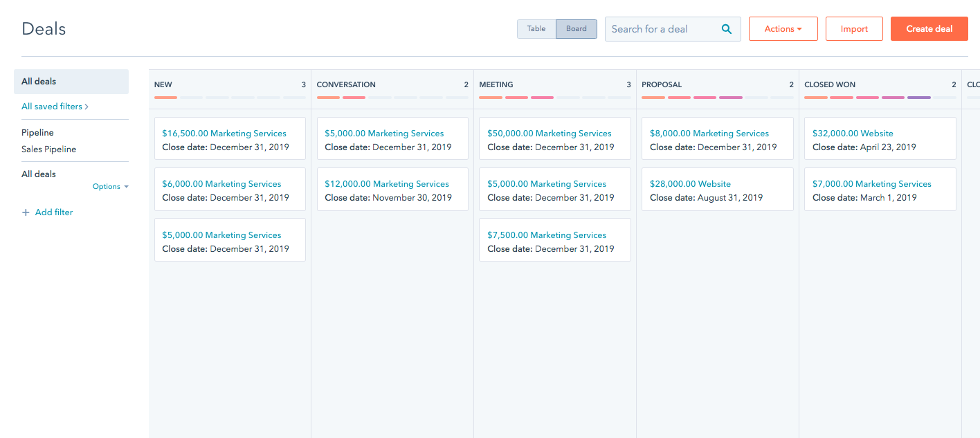Click the deal count badge on MEETING column
Image resolution: width=980 pixels, height=438 pixels.
[x=629, y=84]
